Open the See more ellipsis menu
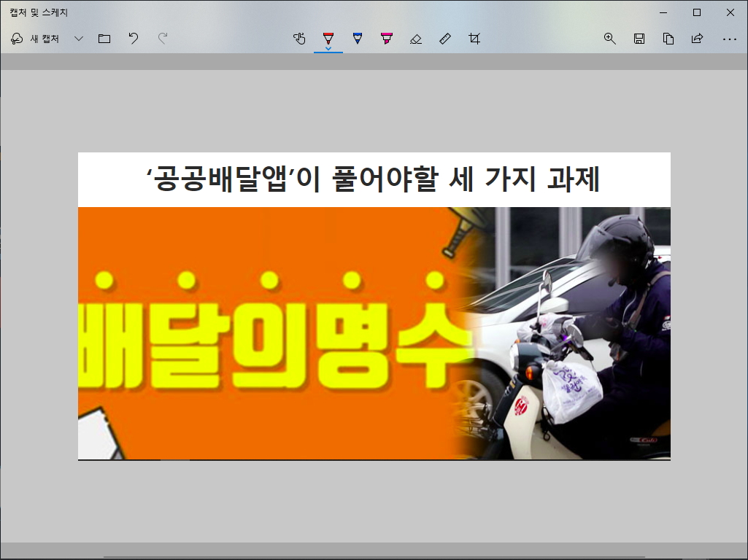Viewport: 748px width, 560px height. click(730, 39)
